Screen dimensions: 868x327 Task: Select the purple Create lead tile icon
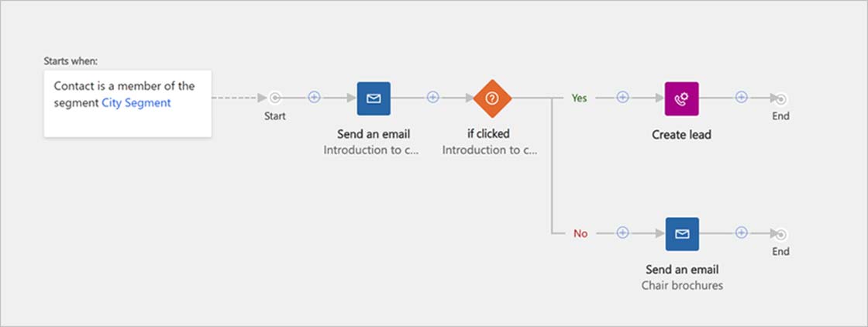point(681,98)
